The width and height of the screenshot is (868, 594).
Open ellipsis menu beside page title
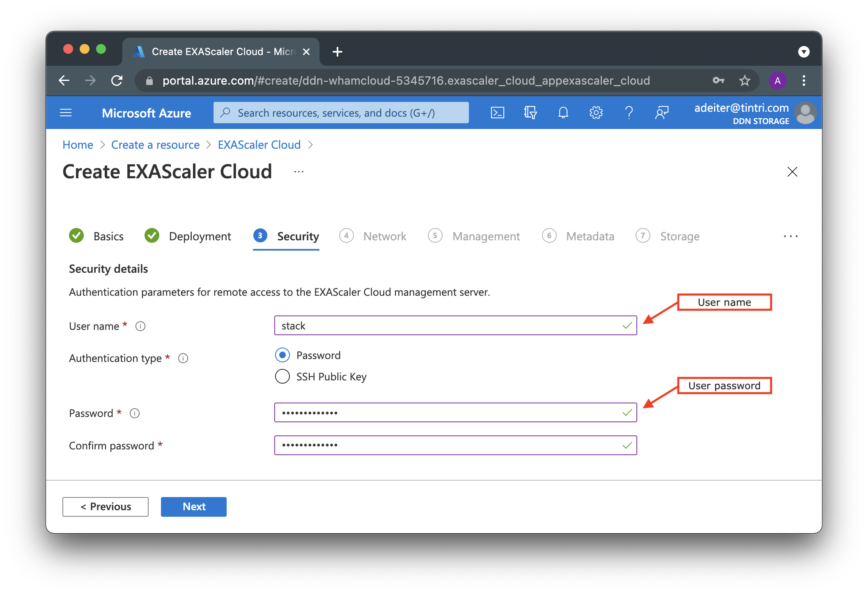point(299,172)
